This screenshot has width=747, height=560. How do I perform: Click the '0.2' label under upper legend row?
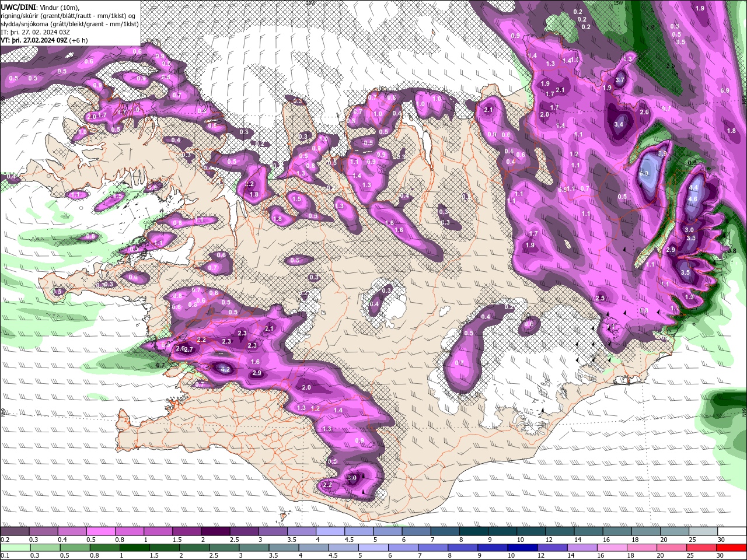click(5, 540)
